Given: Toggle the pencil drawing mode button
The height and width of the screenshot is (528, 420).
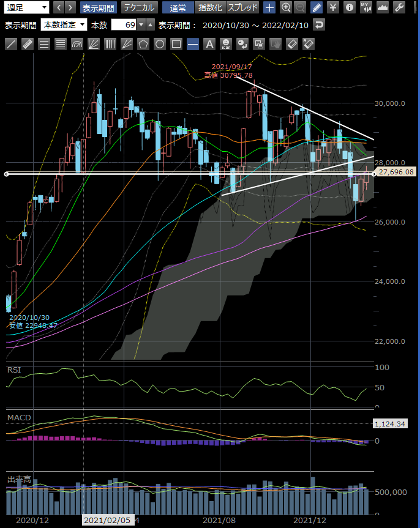Looking at the screenshot, I should [316, 8].
